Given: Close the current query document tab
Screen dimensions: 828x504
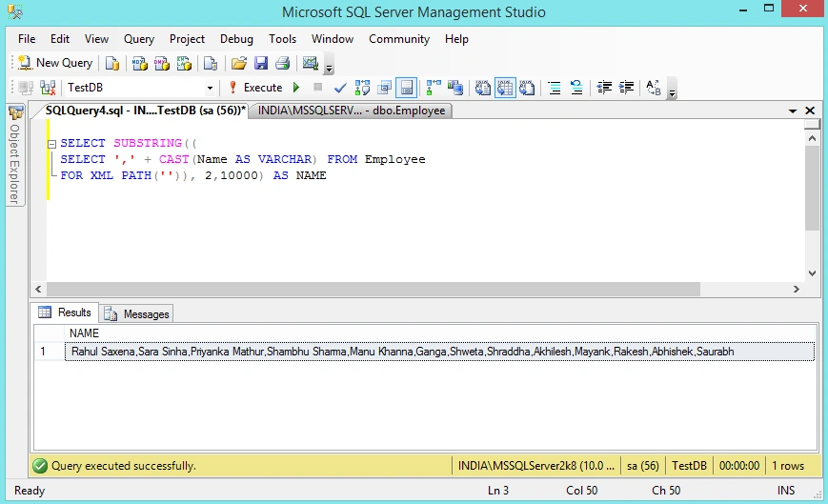Looking at the screenshot, I should 810,111.
